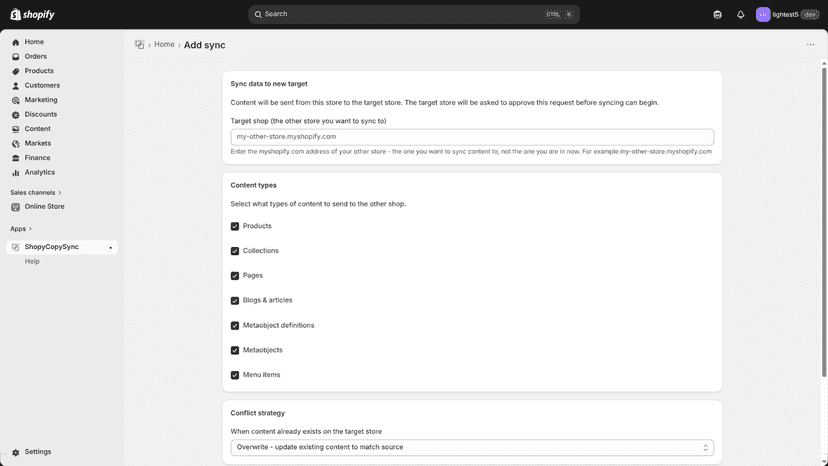Uncheck the Products checkbox
The image size is (828, 466).
(x=235, y=226)
